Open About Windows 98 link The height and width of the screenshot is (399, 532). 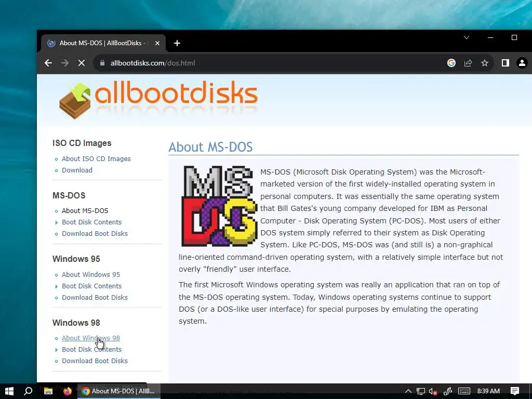(90, 338)
